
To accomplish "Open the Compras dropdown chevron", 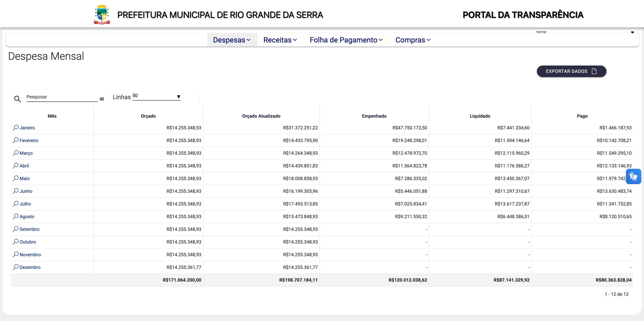I will coord(428,40).
